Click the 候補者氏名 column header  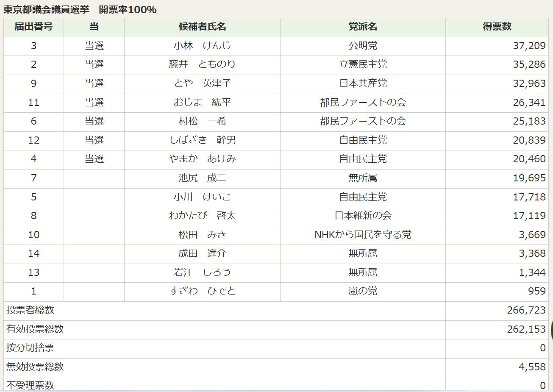pyautogui.click(x=202, y=27)
